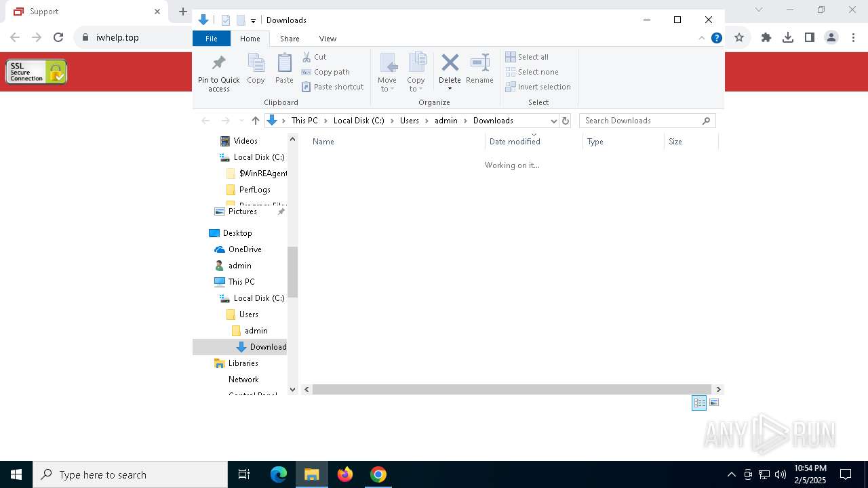Switch to Large icons view layout
The height and width of the screenshot is (488, 868).
[x=713, y=403]
